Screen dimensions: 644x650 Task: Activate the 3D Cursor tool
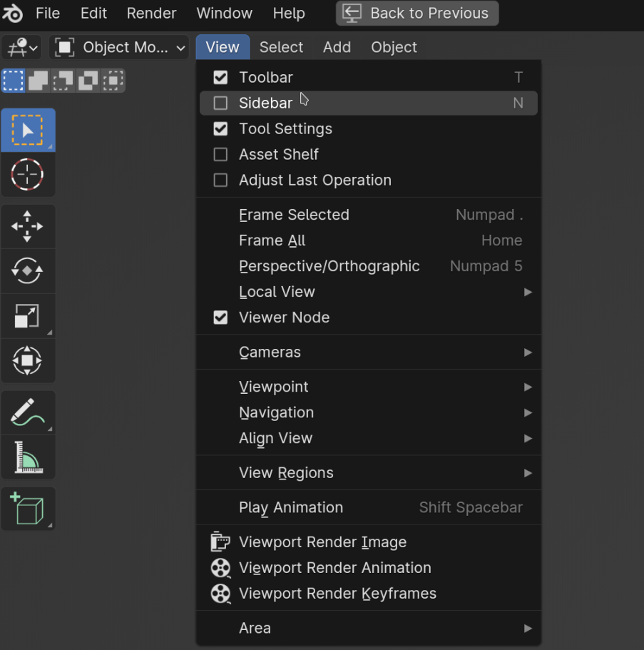[x=28, y=174]
